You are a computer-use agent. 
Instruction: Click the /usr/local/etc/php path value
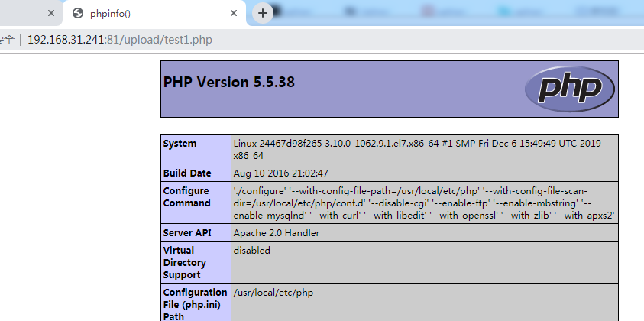pos(273,293)
